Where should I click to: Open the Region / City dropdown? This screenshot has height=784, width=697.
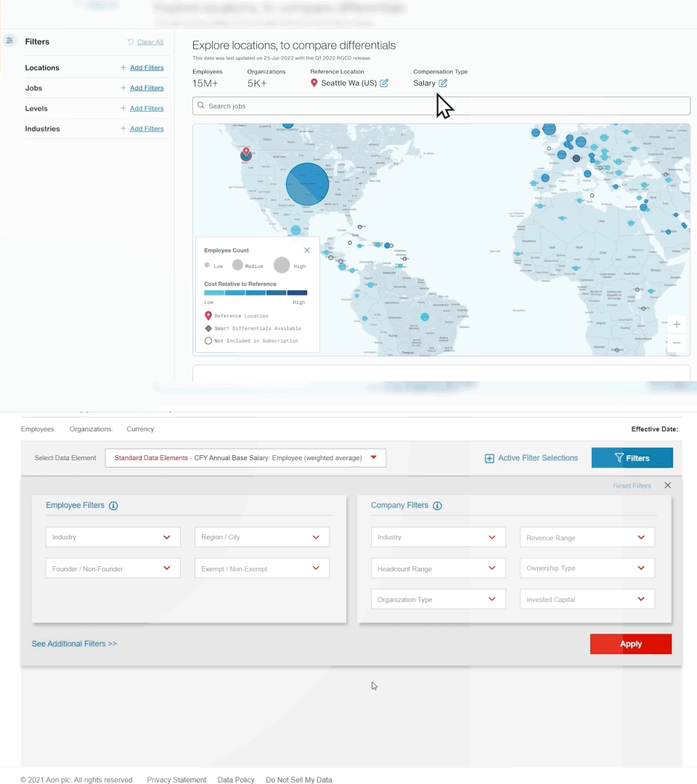click(261, 537)
